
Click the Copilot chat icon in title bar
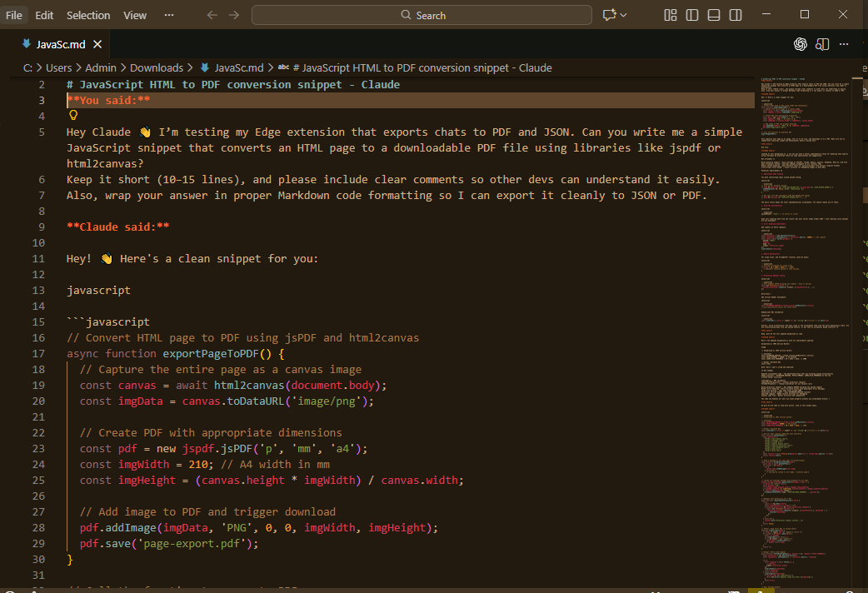point(609,15)
